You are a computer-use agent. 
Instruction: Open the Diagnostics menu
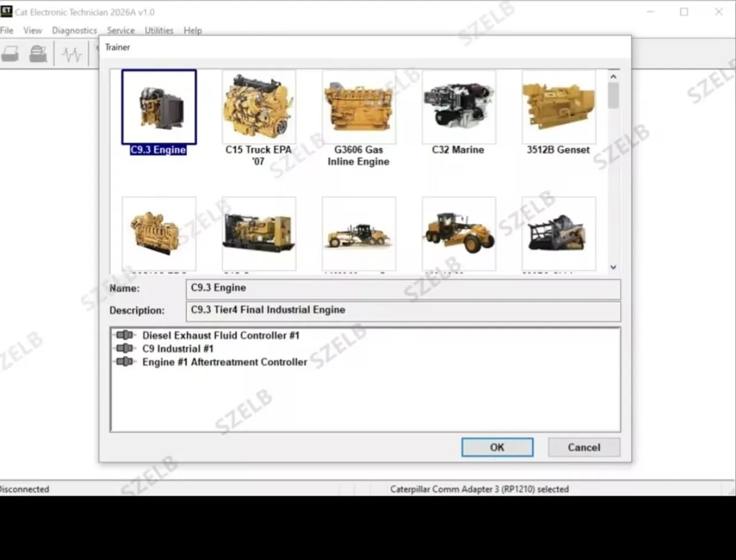pyautogui.click(x=74, y=30)
